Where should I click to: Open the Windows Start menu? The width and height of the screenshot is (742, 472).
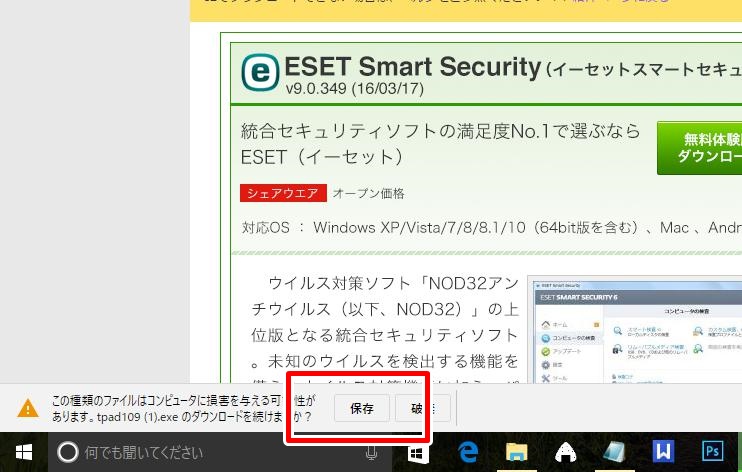(24, 452)
